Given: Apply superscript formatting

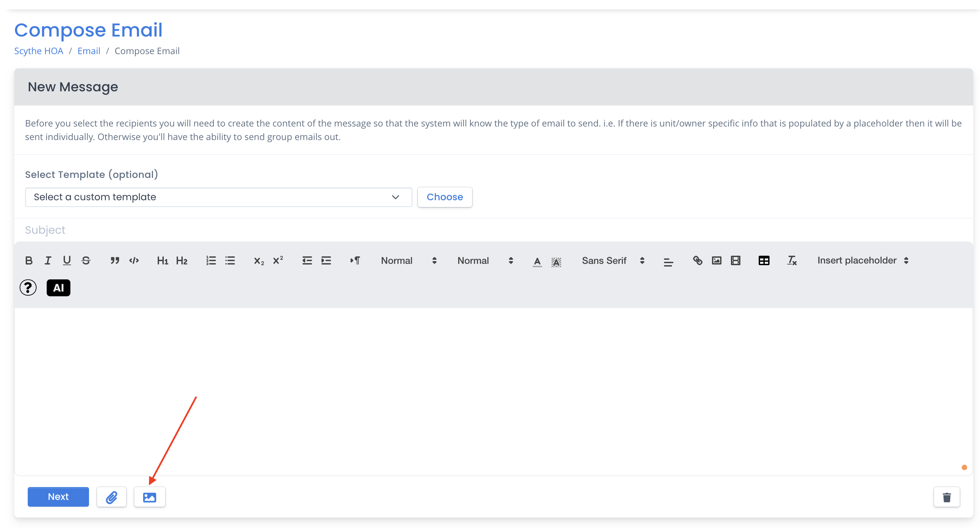Looking at the screenshot, I should click(x=278, y=260).
